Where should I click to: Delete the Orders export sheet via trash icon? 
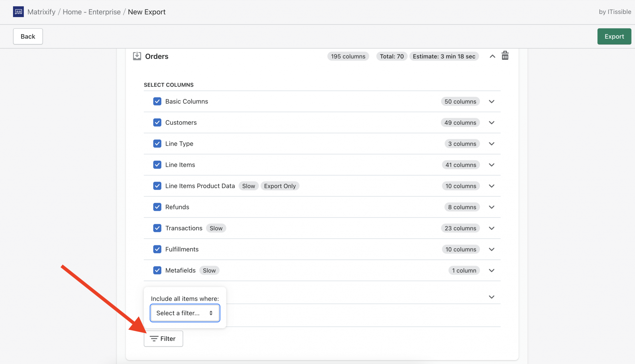coord(505,55)
